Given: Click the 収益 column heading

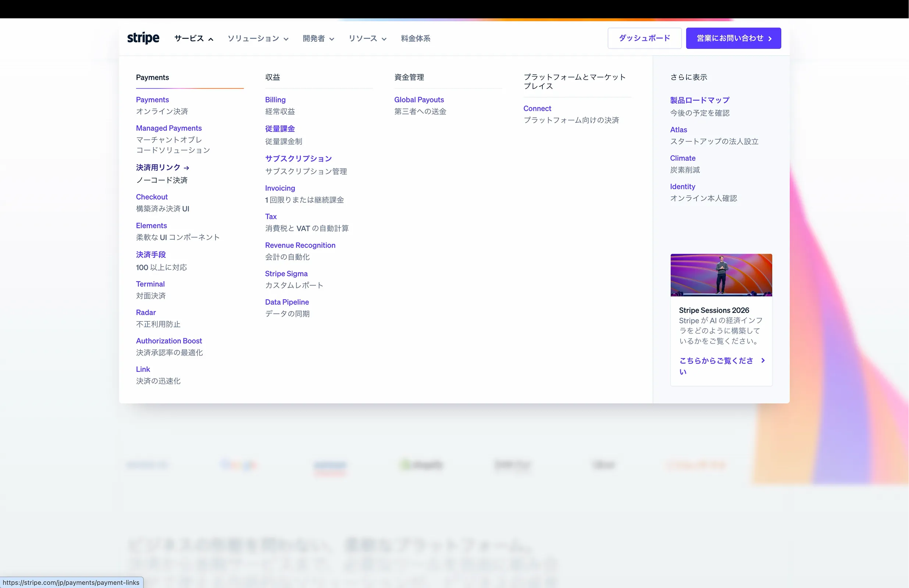Looking at the screenshot, I should click(272, 77).
